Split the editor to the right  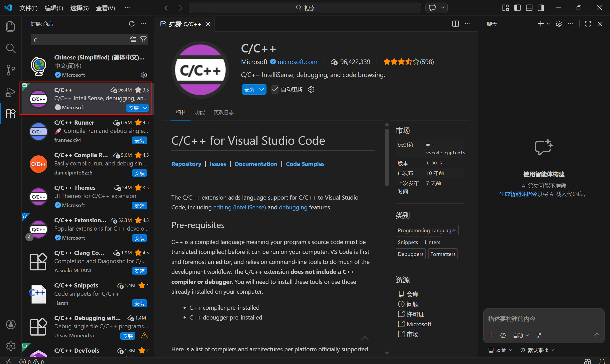click(x=455, y=24)
